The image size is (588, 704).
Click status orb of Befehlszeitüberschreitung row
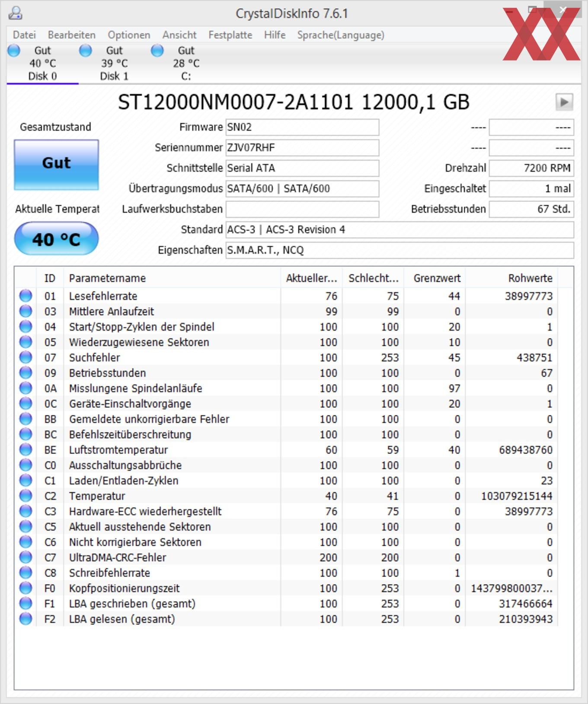26,434
